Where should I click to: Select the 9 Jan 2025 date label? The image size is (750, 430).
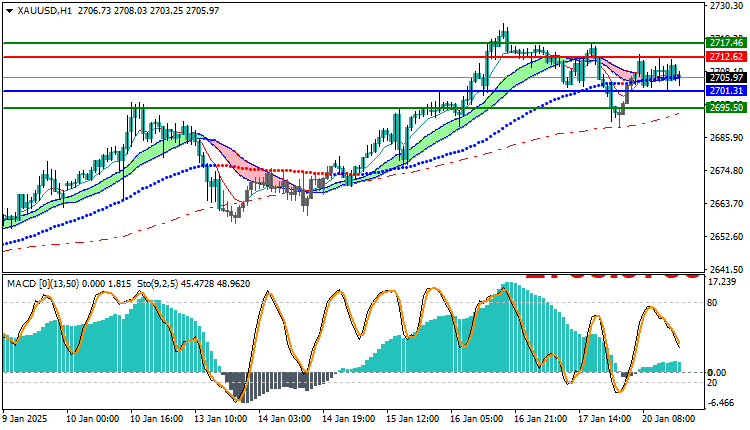[x=25, y=419]
